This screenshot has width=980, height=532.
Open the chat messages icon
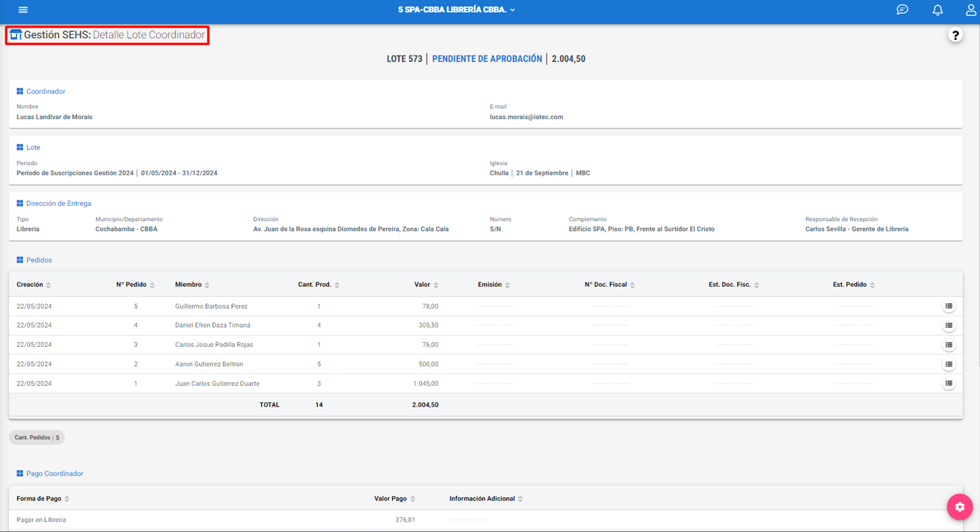tap(902, 10)
